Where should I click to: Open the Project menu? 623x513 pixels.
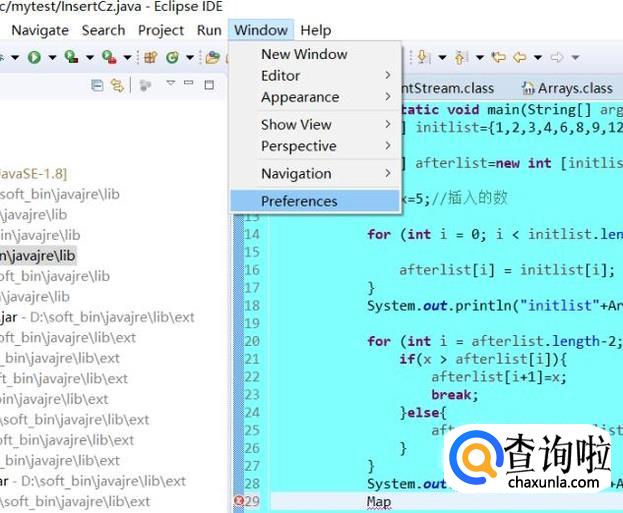[x=161, y=31]
